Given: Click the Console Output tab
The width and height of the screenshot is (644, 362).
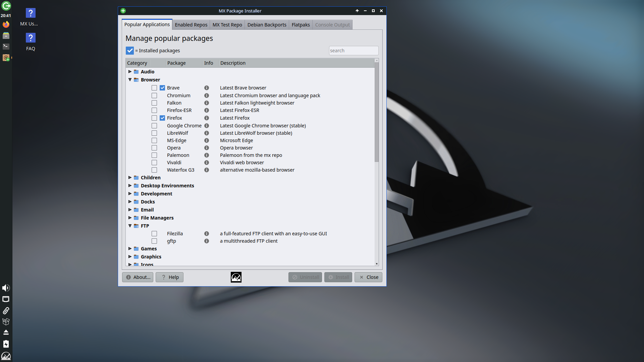Looking at the screenshot, I should (332, 25).
